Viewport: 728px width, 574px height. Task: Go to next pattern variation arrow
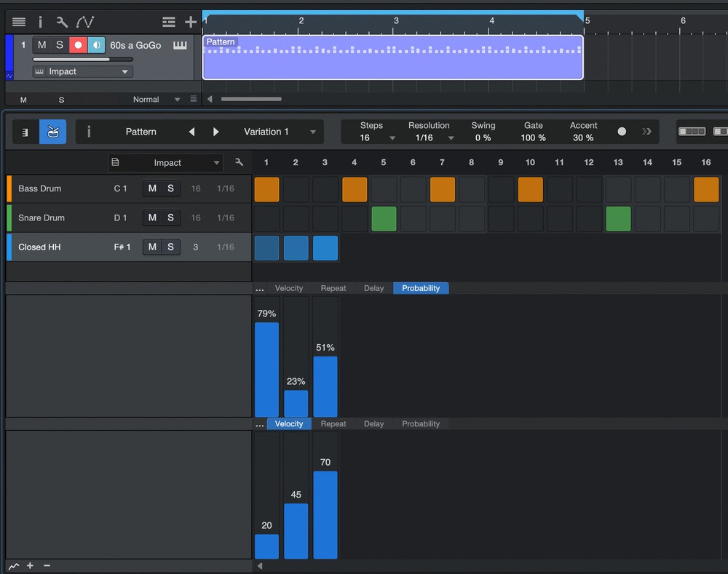[216, 132]
